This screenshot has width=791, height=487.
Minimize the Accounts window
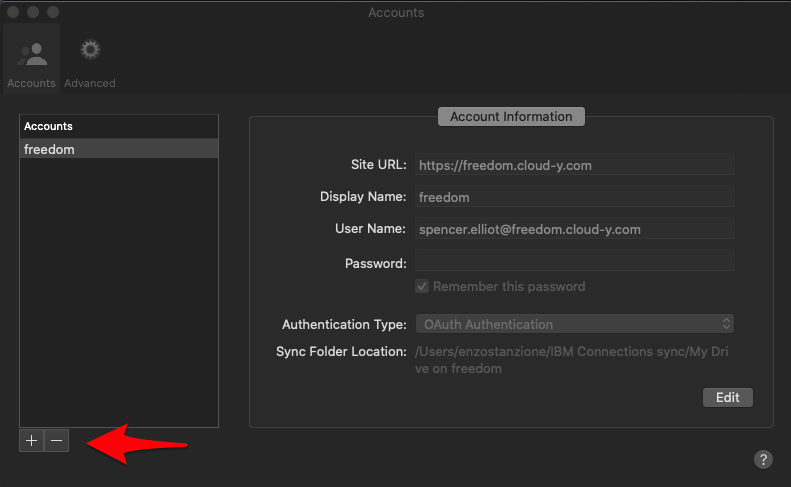tap(33, 13)
